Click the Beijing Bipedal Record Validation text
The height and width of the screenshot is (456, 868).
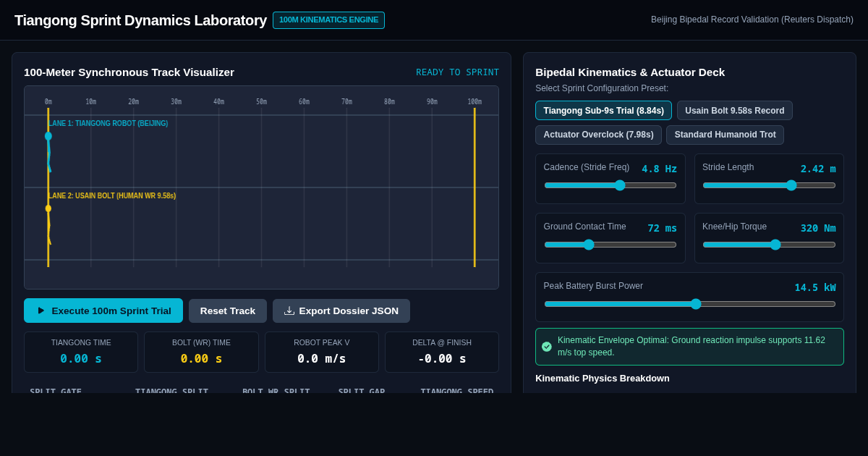click(x=752, y=20)
